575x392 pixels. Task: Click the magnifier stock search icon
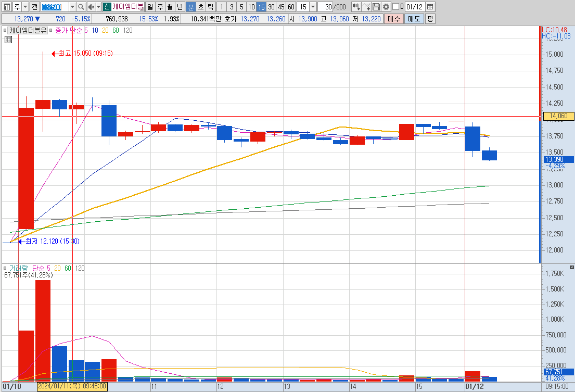point(81,7)
